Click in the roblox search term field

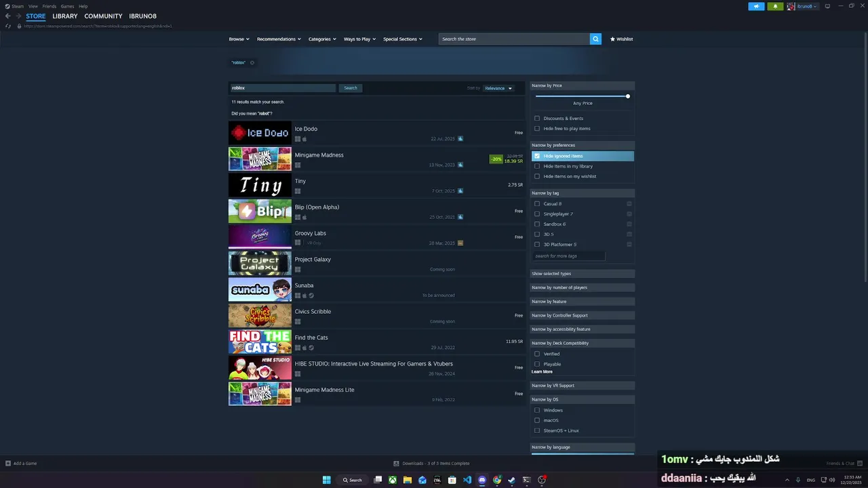pos(283,88)
